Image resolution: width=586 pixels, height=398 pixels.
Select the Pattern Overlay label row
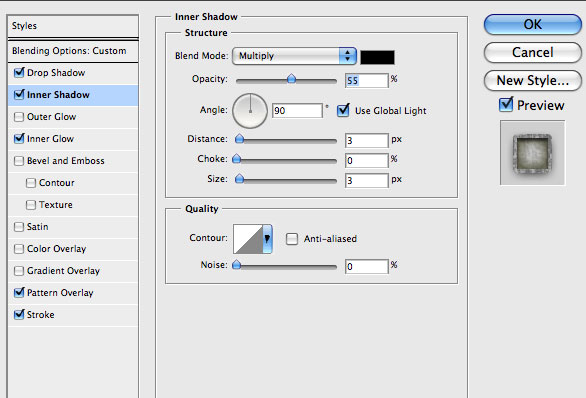[73, 293]
